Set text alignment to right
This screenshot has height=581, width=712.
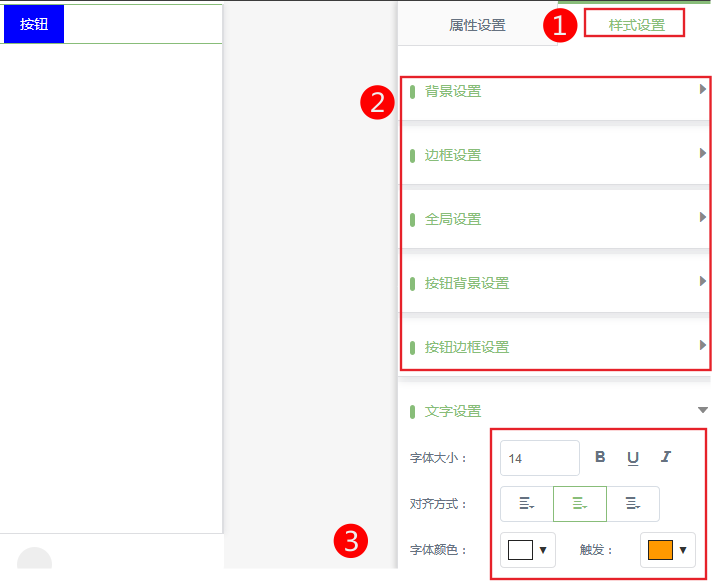[x=633, y=504]
